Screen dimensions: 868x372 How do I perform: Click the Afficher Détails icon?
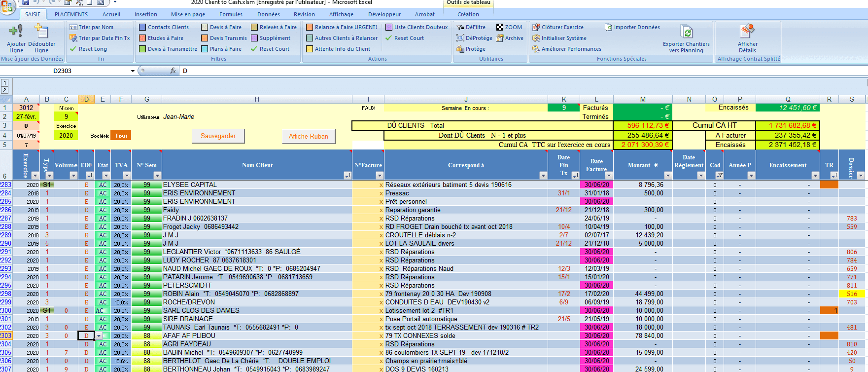(x=747, y=32)
